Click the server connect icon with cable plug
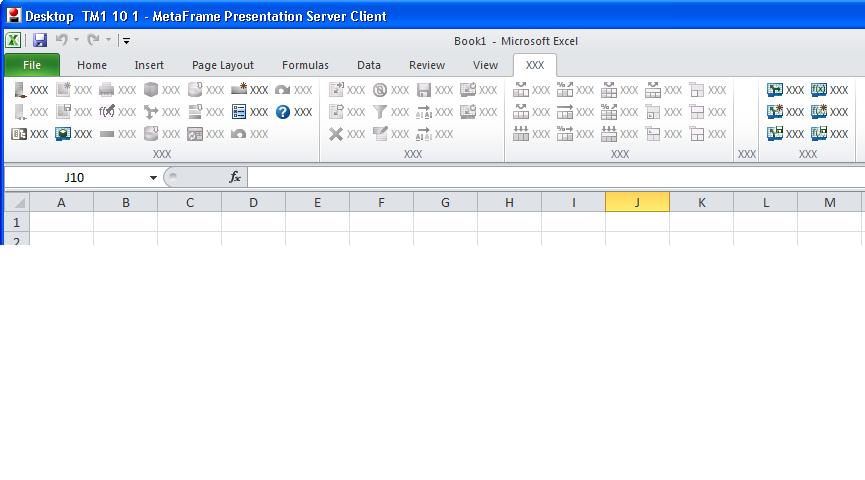This screenshot has width=865, height=480. [x=20, y=89]
